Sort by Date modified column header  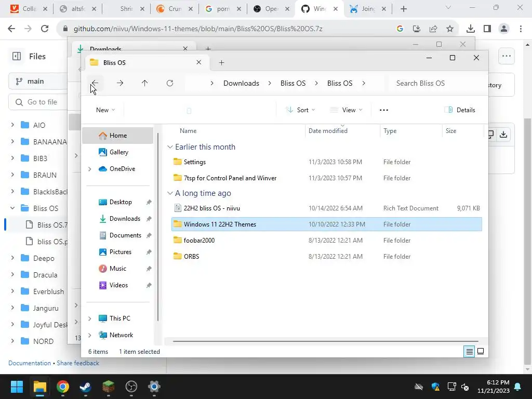click(328, 131)
